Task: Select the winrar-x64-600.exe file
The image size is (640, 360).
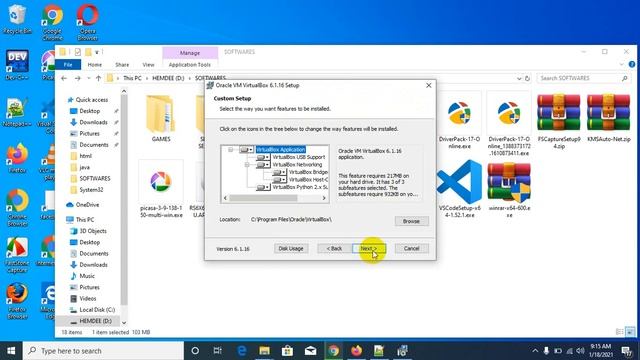Action: click(x=509, y=190)
